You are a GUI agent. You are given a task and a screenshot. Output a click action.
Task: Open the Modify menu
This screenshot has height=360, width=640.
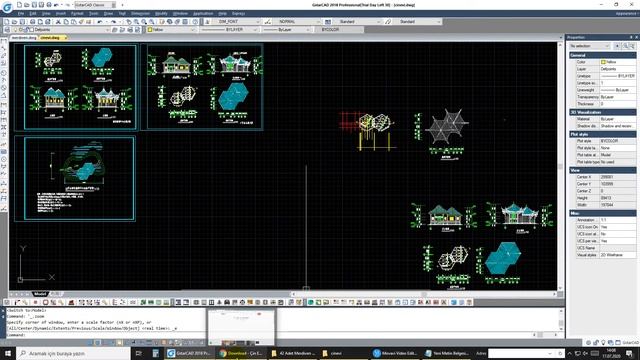(161, 13)
